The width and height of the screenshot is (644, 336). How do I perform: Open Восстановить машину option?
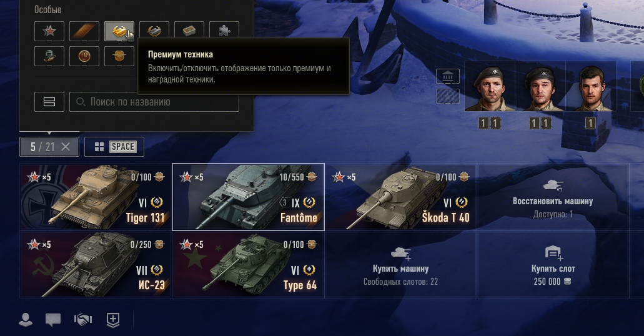pos(553,197)
